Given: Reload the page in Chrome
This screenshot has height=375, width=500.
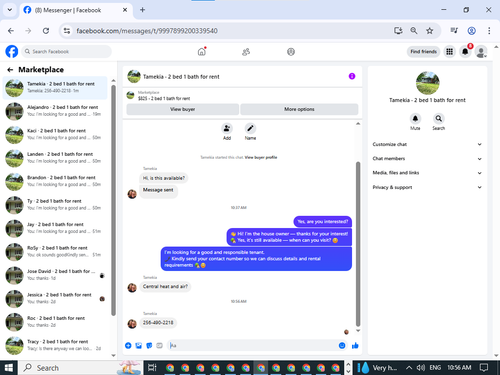Looking at the screenshot, I should pos(46,31).
